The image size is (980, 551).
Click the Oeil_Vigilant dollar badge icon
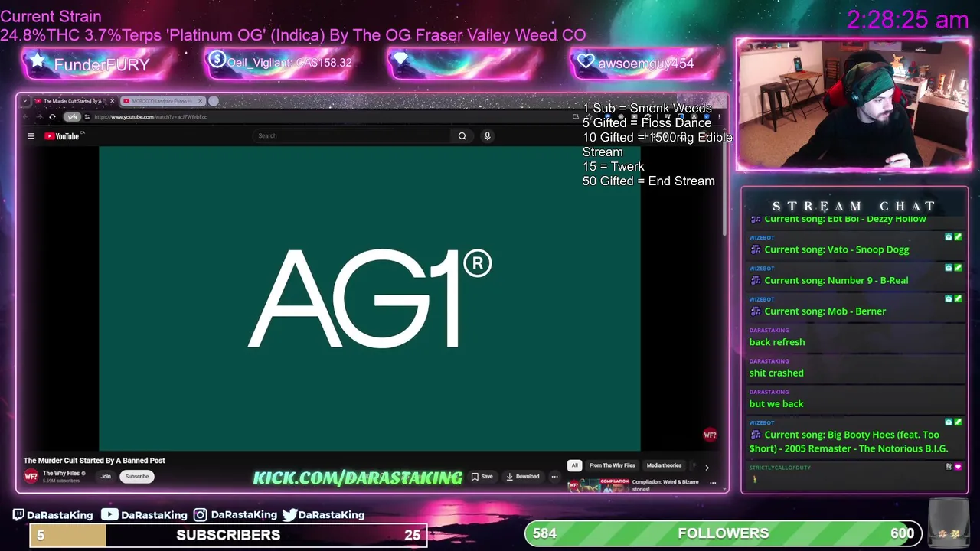pyautogui.click(x=217, y=59)
